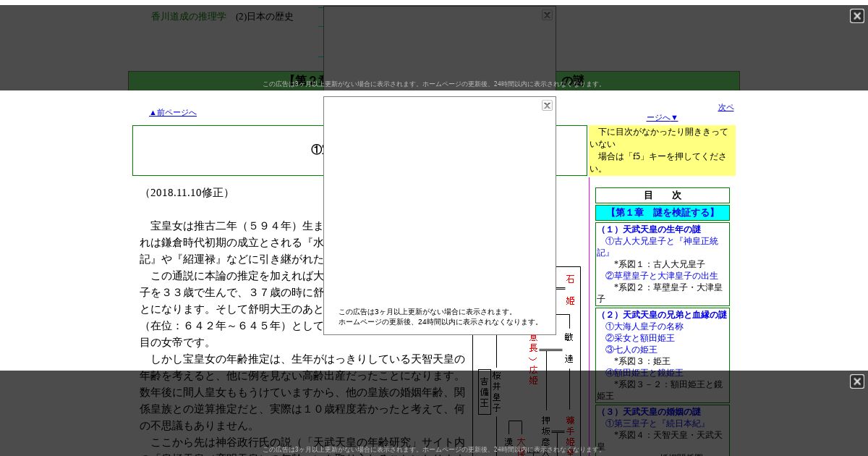Close the bottom banner overlay

[857, 381]
